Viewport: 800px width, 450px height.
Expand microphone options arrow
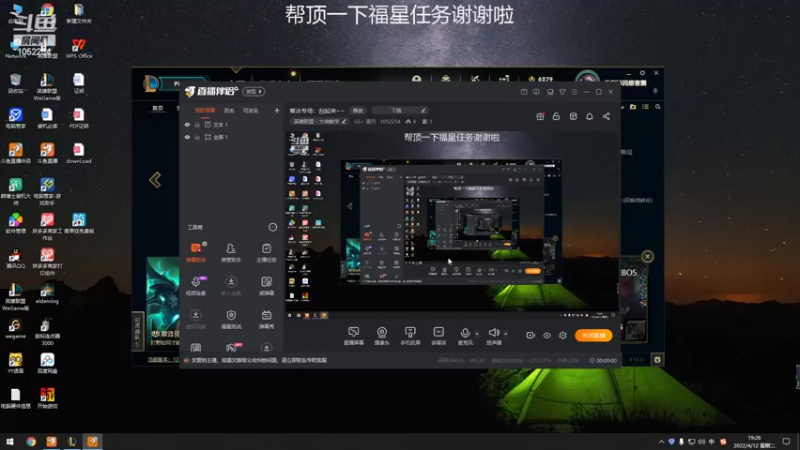(x=477, y=334)
